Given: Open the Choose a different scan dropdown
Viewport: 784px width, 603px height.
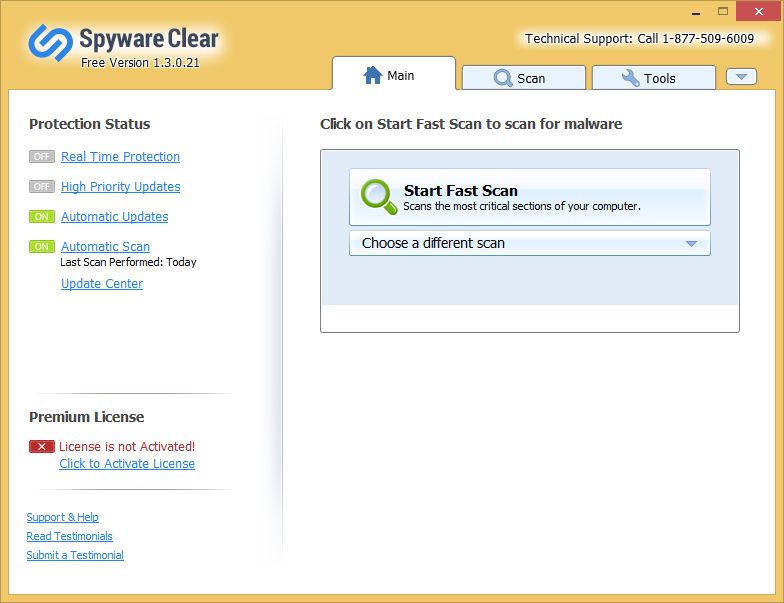Looking at the screenshot, I should [x=530, y=243].
